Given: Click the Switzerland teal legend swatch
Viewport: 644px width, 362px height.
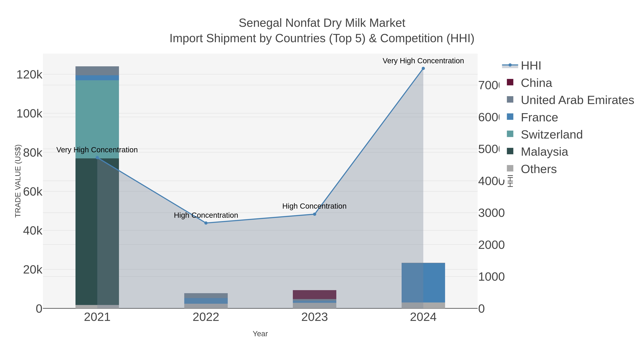Looking at the screenshot, I should coord(510,134).
